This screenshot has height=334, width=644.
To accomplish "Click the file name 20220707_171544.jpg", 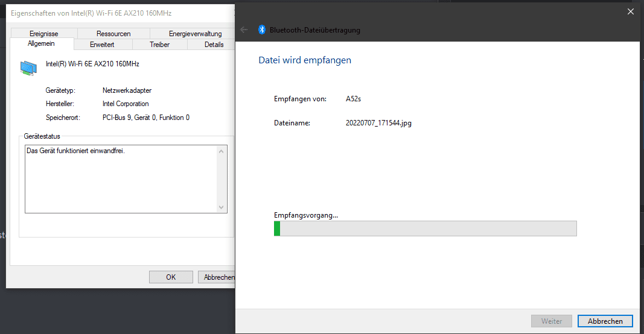I will coord(378,122).
